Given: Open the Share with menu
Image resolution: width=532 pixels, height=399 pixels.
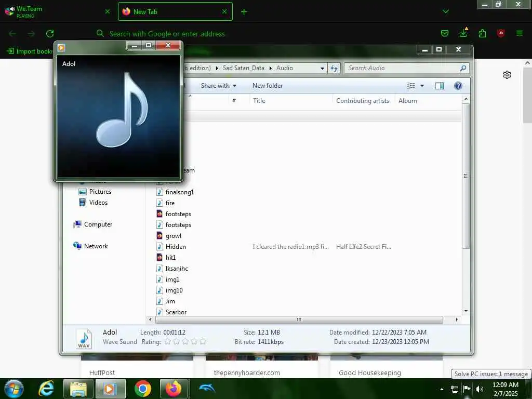Looking at the screenshot, I should click(x=219, y=86).
